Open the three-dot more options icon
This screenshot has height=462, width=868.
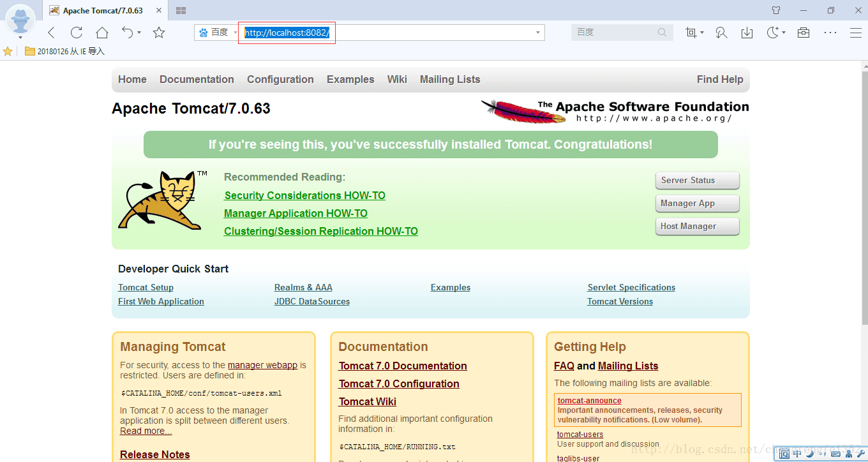(830, 33)
